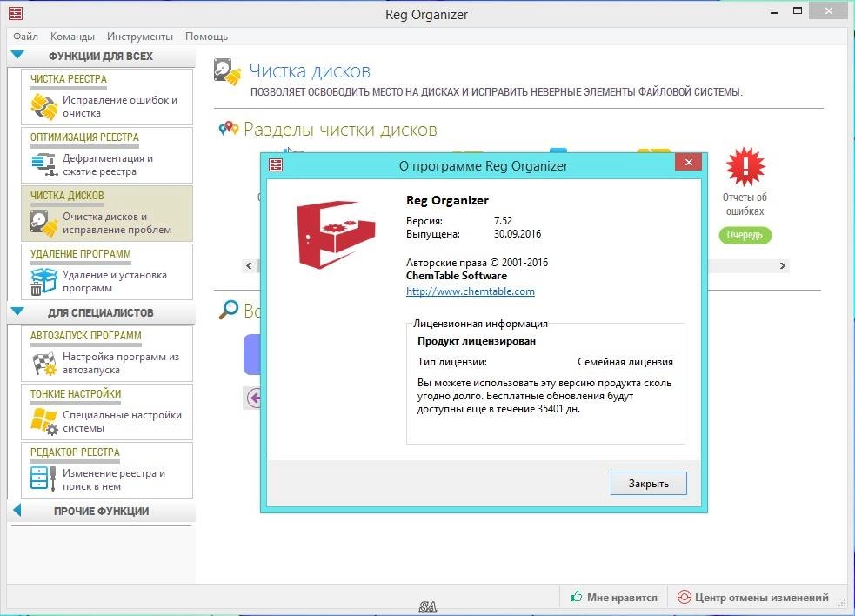Image resolution: width=855 pixels, height=616 pixels.
Task: Click the Чистка дисков header icon
Action: tap(227, 71)
